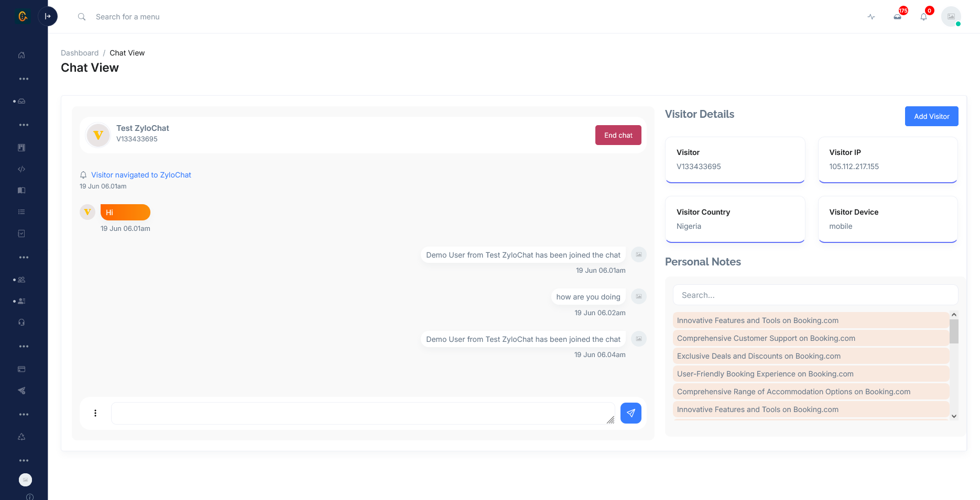
Task: Open the checklist notebook icon in sidebar
Action: coord(21,234)
